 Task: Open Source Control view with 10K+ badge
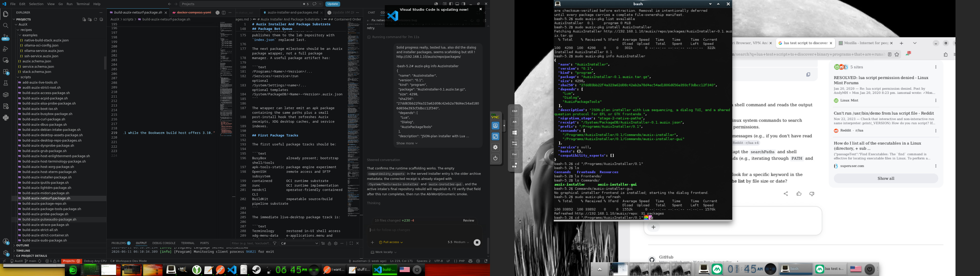coord(6,38)
